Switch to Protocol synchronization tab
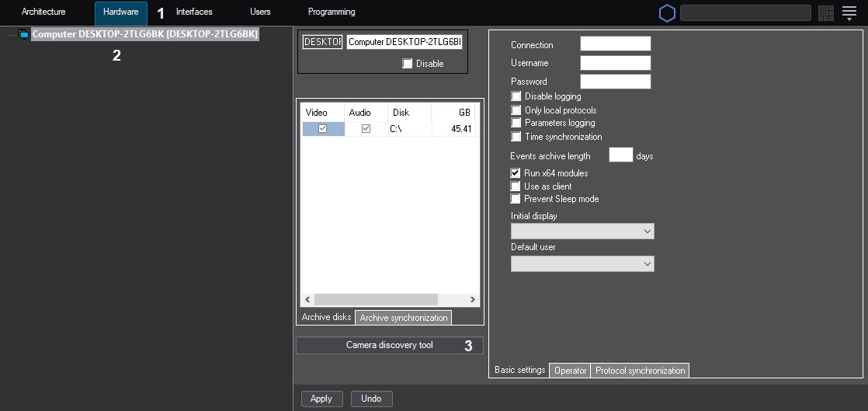The height and width of the screenshot is (411, 868). (640, 371)
